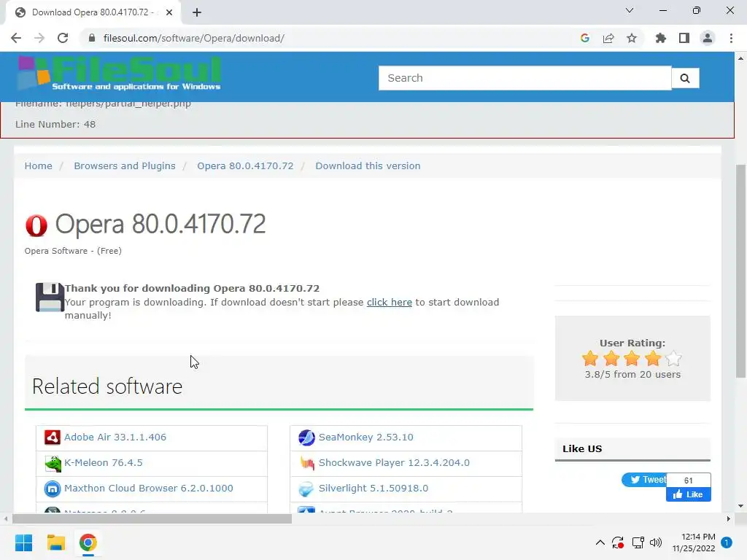Open Browsers and Plugins breadcrumb
Image resolution: width=747 pixels, height=560 pixels.
point(124,166)
